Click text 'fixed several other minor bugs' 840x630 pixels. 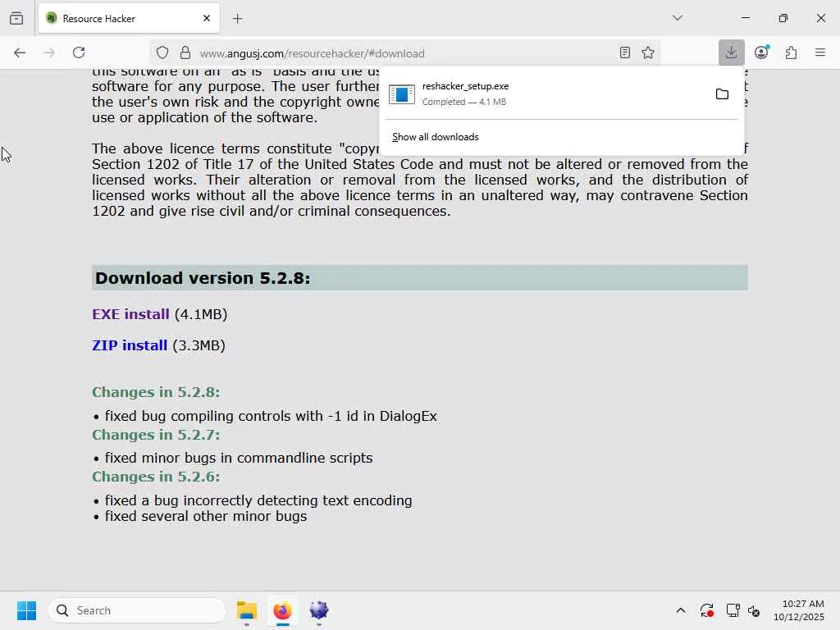tap(206, 517)
